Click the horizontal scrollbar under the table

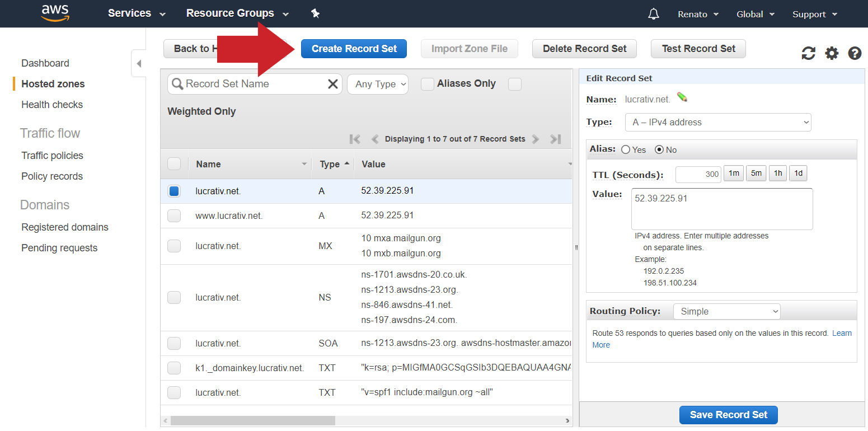point(253,420)
